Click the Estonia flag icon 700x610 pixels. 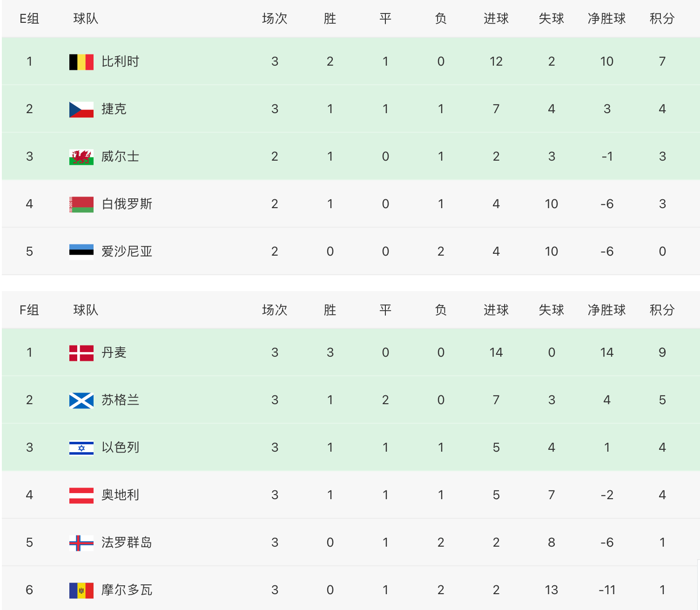[x=81, y=252]
